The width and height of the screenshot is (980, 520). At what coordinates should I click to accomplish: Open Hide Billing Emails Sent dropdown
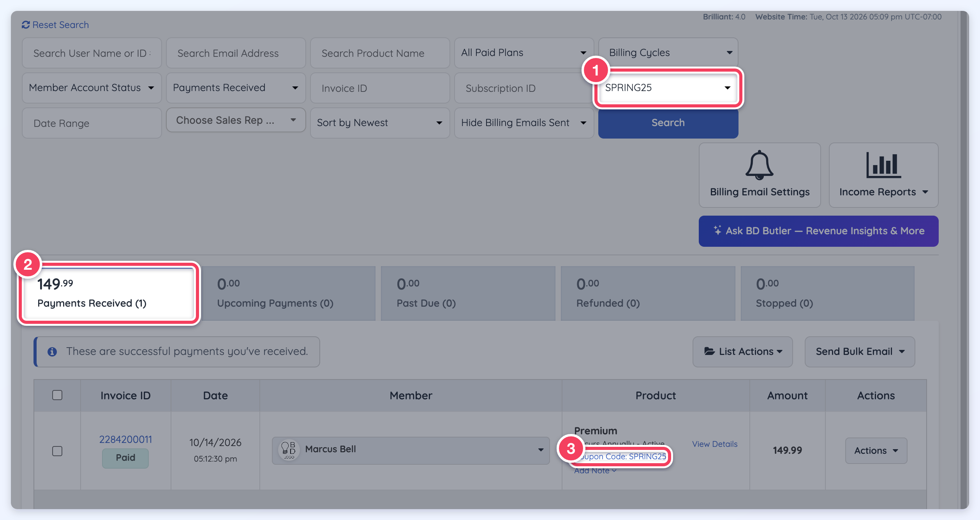click(x=524, y=123)
